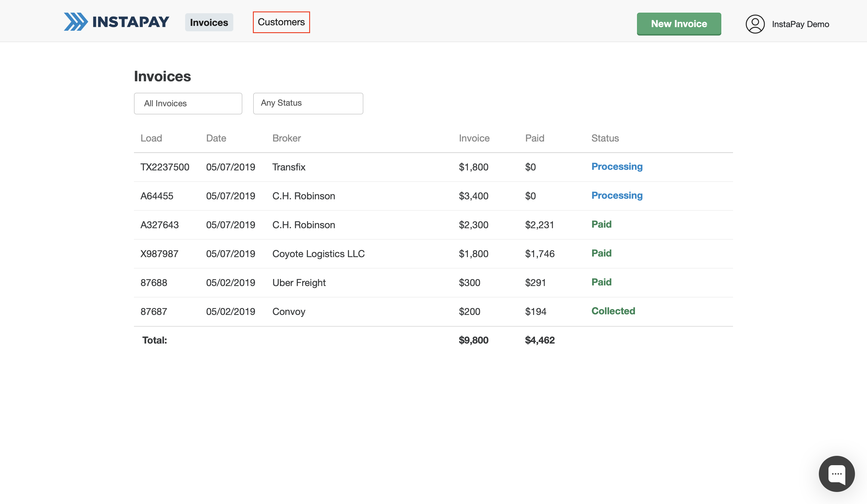This screenshot has width=867, height=504.
Task: Click the $1,746 paid amount
Action: click(x=539, y=254)
